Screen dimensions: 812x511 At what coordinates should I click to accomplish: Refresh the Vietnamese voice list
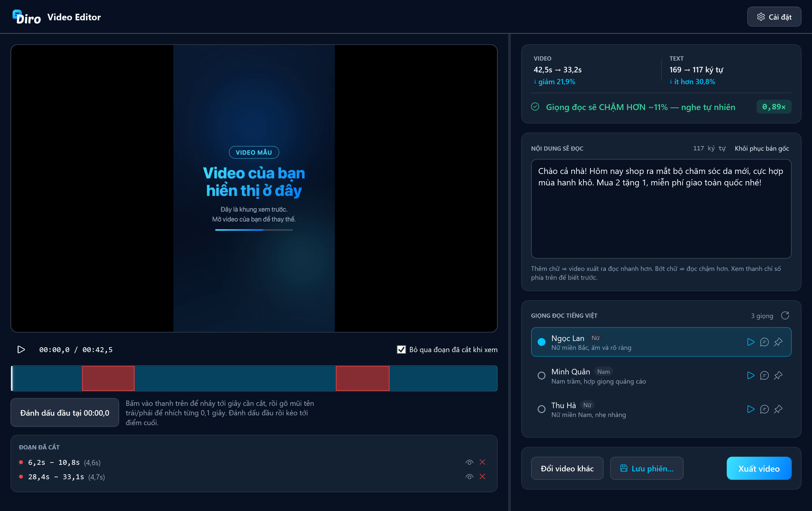pyautogui.click(x=785, y=315)
